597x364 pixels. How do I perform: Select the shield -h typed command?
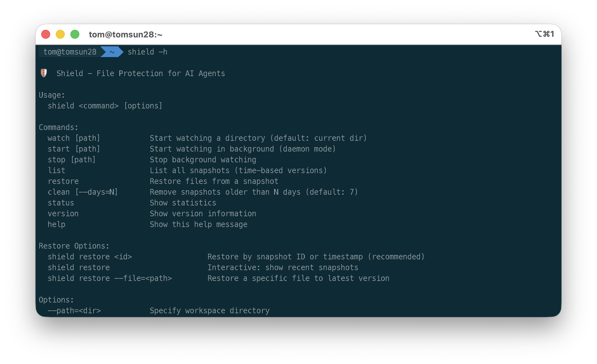(147, 52)
